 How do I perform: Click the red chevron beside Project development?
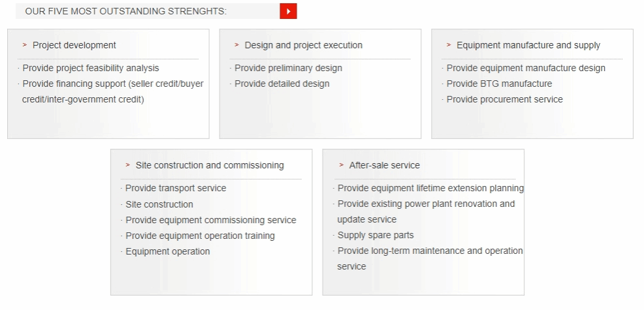pos(25,45)
